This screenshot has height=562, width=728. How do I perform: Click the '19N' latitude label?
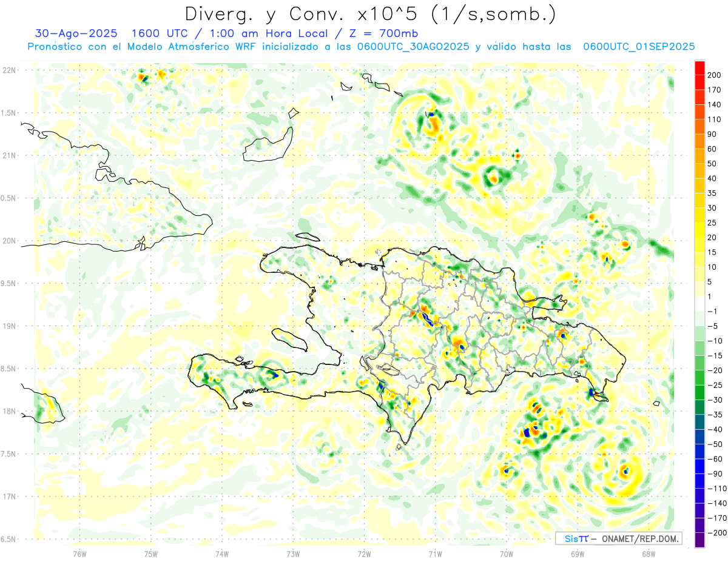(x=10, y=326)
